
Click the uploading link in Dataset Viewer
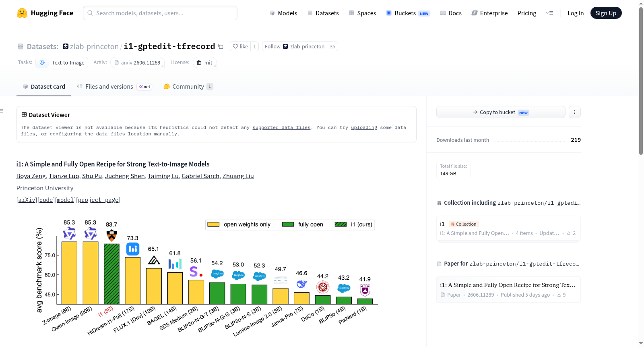pos(364,127)
